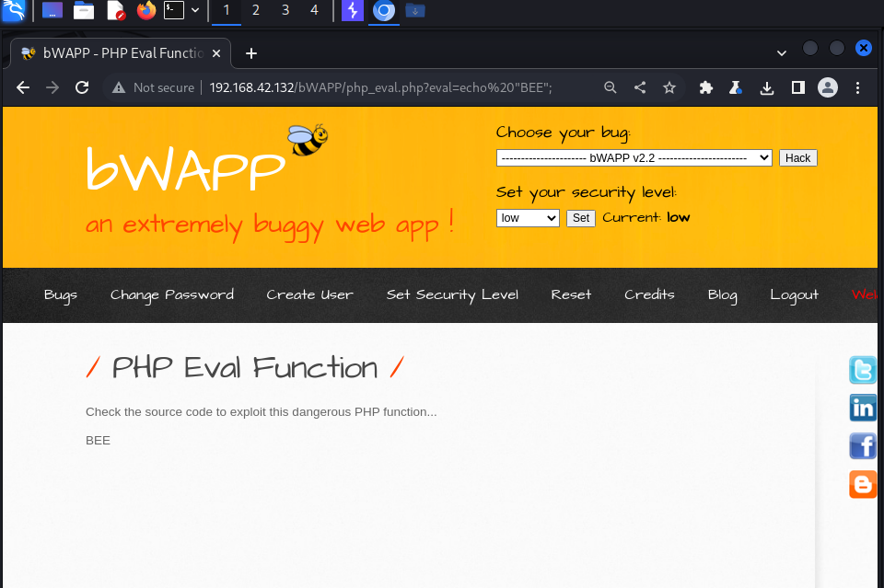Screen dimensions: 884x588
Task: Select the Create User menu item
Action: tap(309, 294)
